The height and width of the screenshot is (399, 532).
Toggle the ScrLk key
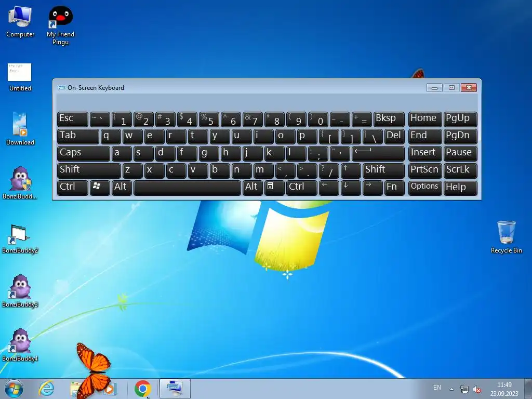pos(460,170)
